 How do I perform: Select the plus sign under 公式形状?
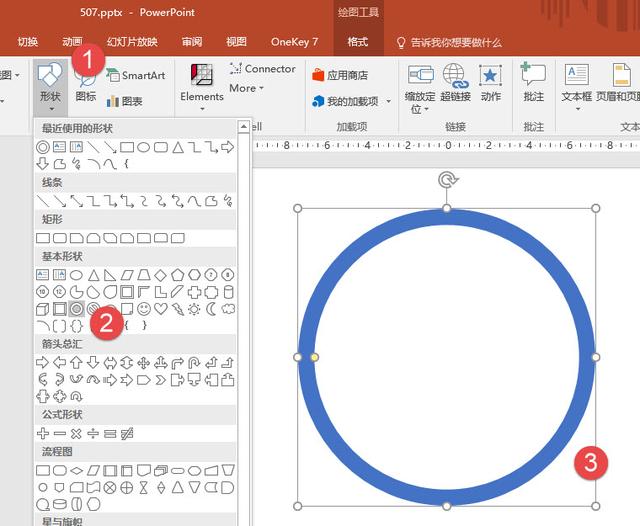point(43,433)
